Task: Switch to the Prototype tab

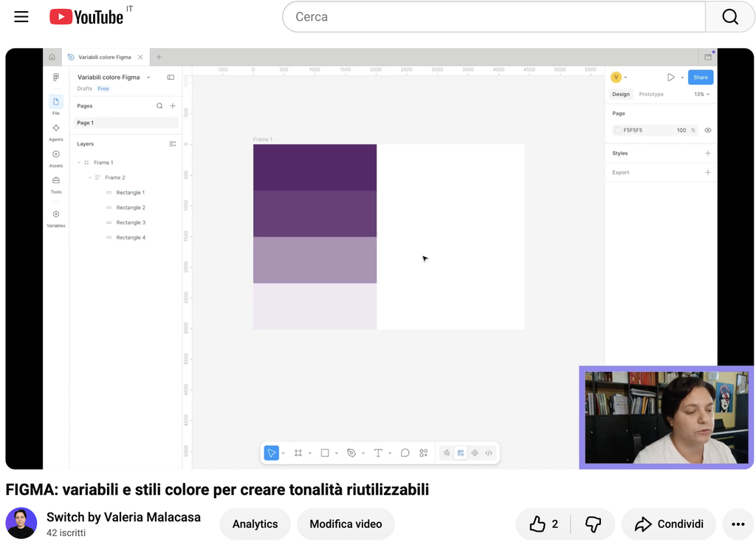Action: tap(651, 94)
